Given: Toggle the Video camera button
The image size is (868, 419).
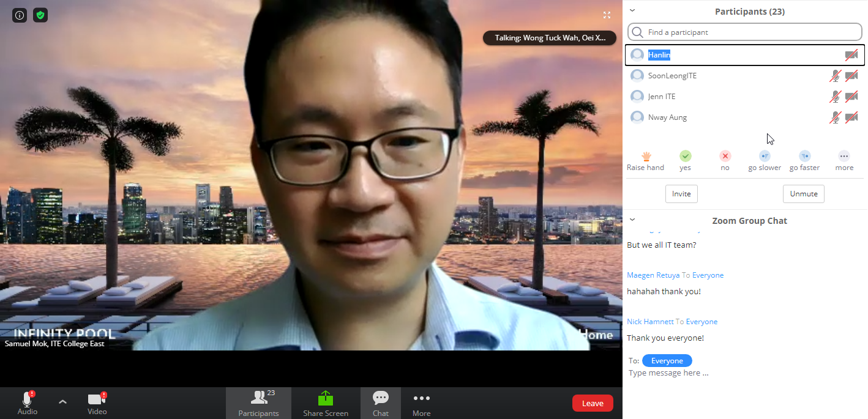Looking at the screenshot, I should pos(97,401).
